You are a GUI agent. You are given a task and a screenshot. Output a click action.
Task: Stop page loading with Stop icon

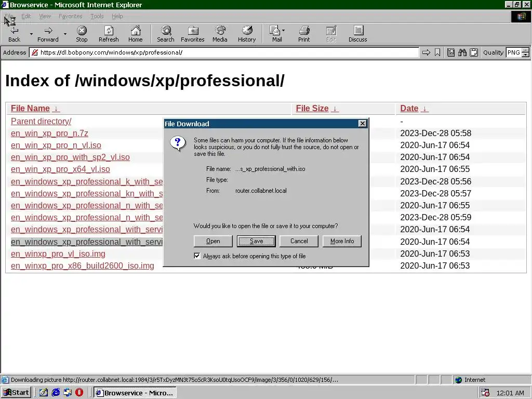pyautogui.click(x=82, y=34)
